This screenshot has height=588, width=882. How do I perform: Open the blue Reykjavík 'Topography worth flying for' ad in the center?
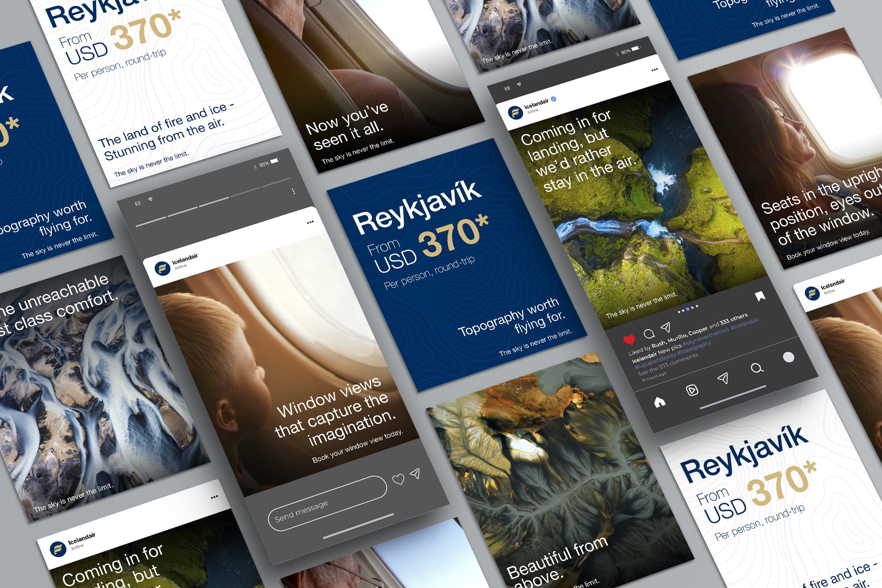(456, 265)
